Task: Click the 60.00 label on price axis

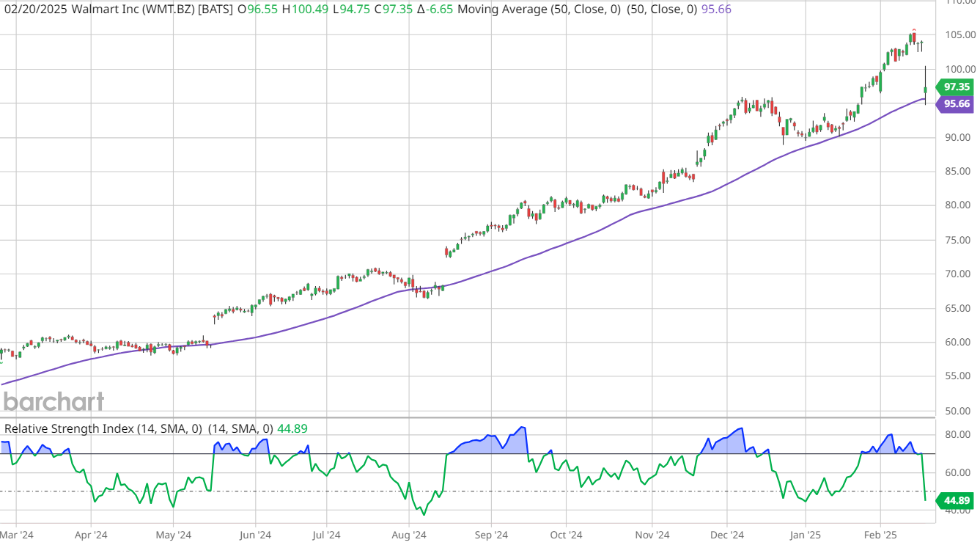Action: (x=959, y=342)
